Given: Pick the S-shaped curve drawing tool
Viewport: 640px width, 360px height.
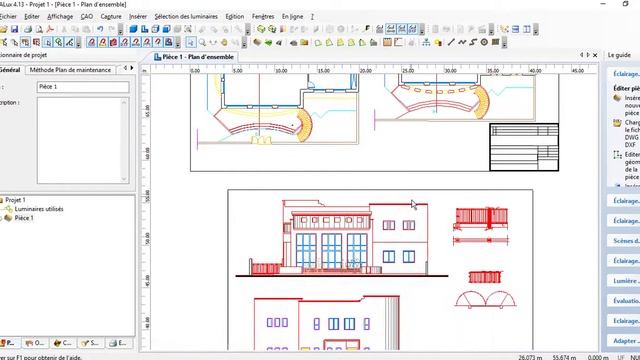Looking at the screenshot, I should click(x=473, y=42).
